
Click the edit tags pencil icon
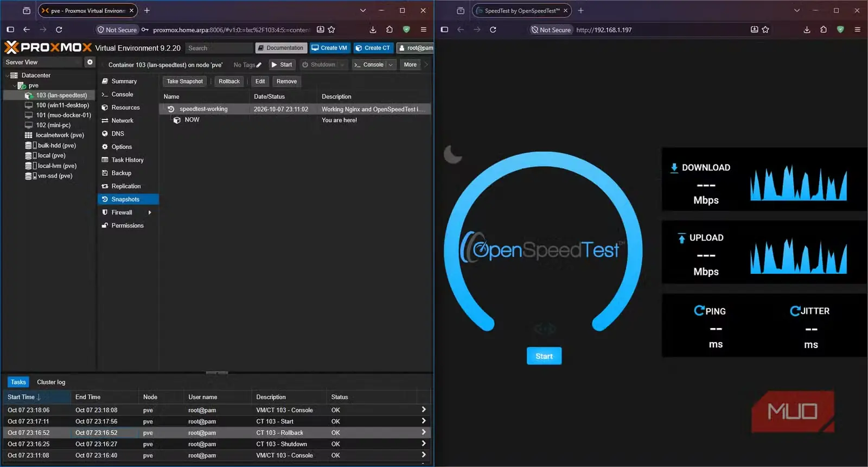[x=259, y=65]
